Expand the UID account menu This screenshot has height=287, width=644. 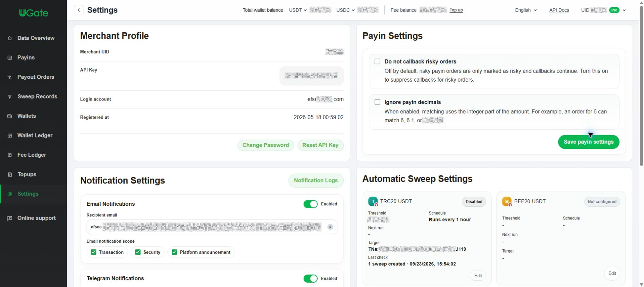[624, 10]
